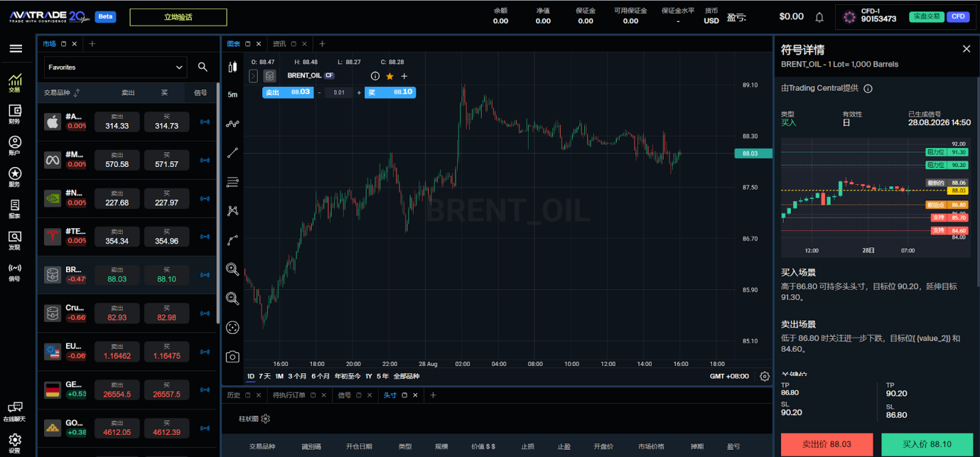Click the notification bell icon
The image size is (980, 457).
[x=819, y=17]
